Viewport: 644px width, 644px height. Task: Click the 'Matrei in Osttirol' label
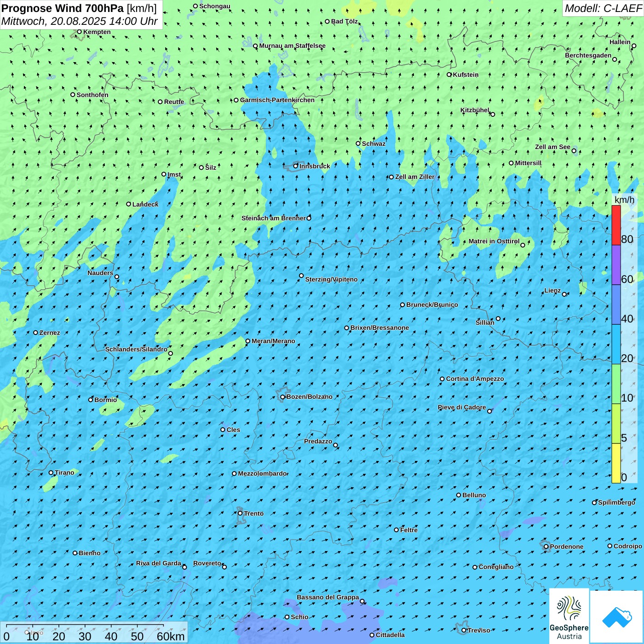(494, 241)
